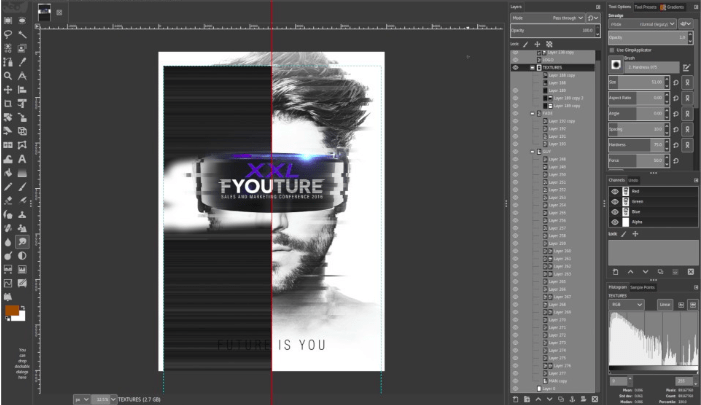Anchor the floating layer
The width and height of the screenshot is (701, 405).
point(572,399)
